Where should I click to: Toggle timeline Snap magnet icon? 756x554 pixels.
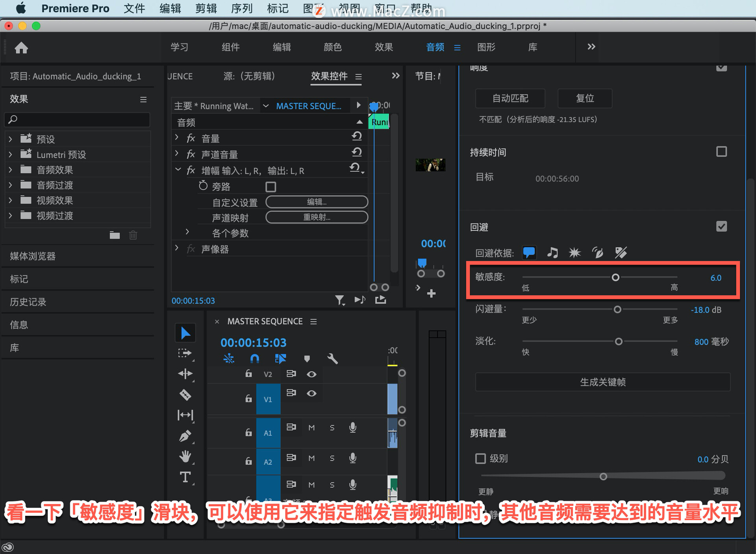click(255, 358)
